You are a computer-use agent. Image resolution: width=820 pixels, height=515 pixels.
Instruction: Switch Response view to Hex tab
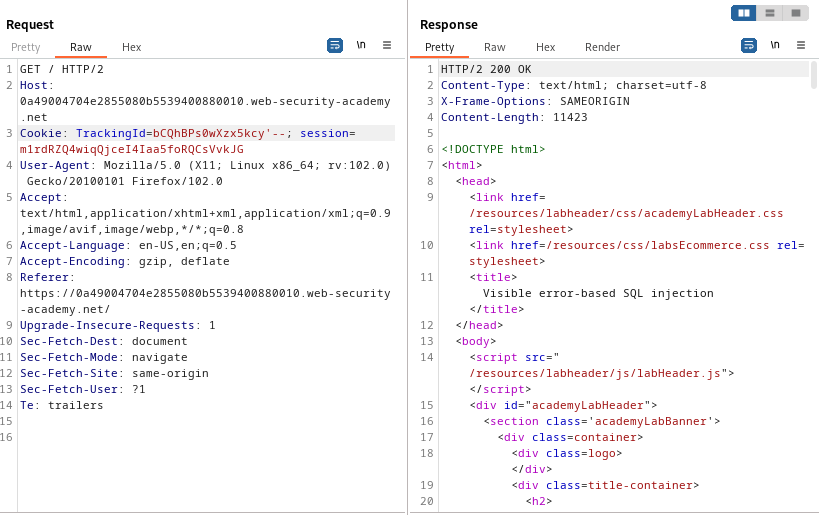click(545, 47)
